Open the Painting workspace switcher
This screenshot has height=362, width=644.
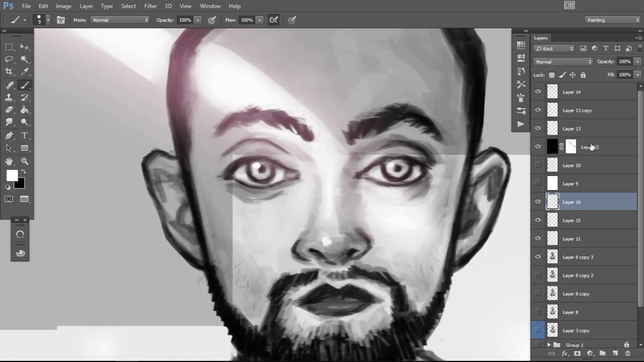[612, 20]
